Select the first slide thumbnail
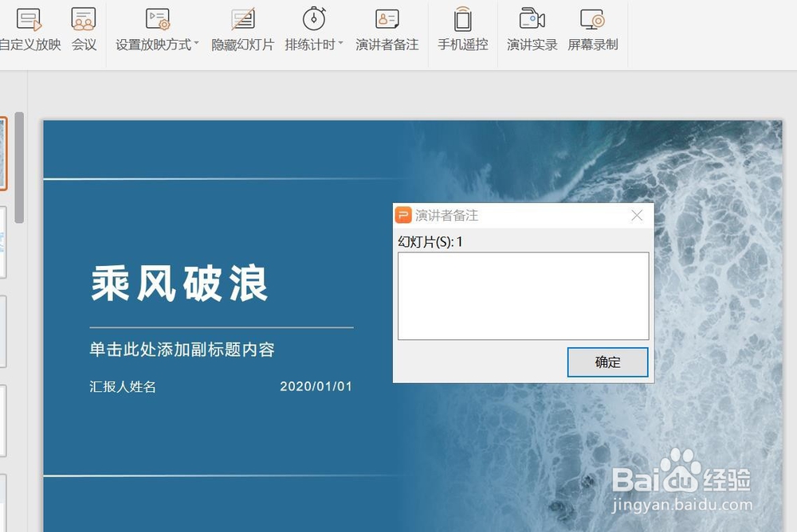Screen dimensions: 797x532 click(x=3, y=154)
